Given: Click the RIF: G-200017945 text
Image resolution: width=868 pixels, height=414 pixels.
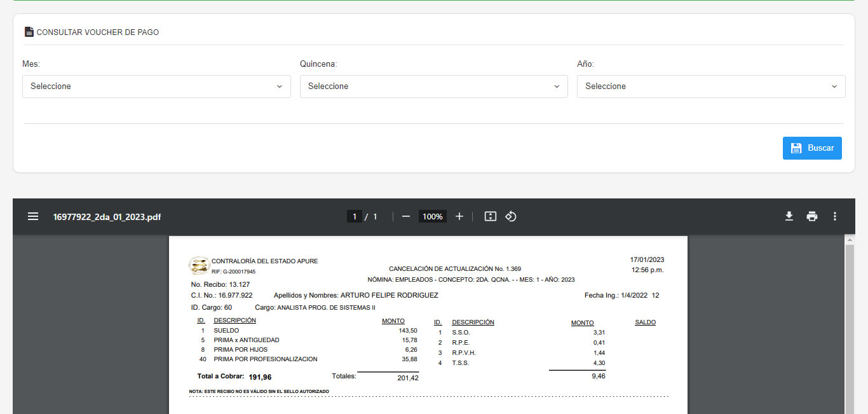Looking at the screenshot, I should point(233,272).
